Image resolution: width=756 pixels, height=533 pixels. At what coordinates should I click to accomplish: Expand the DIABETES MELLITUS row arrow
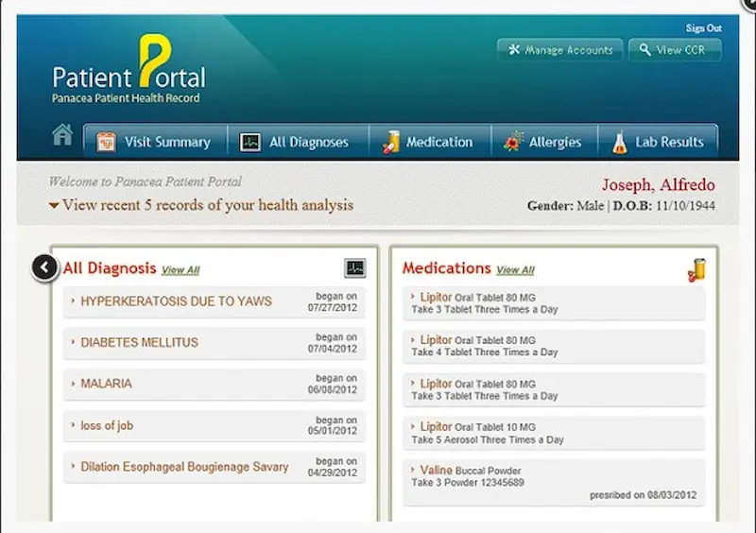coord(73,341)
